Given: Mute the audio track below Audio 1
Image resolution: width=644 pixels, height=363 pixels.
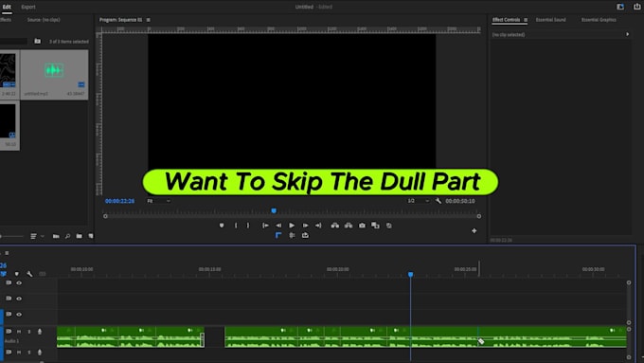Looking at the screenshot, I should (x=19, y=353).
